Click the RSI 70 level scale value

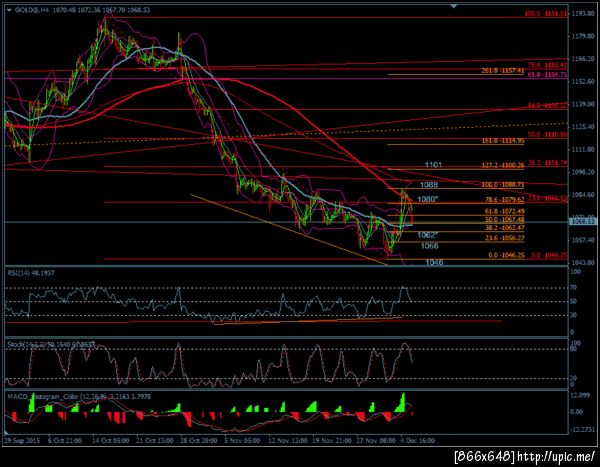573,287
